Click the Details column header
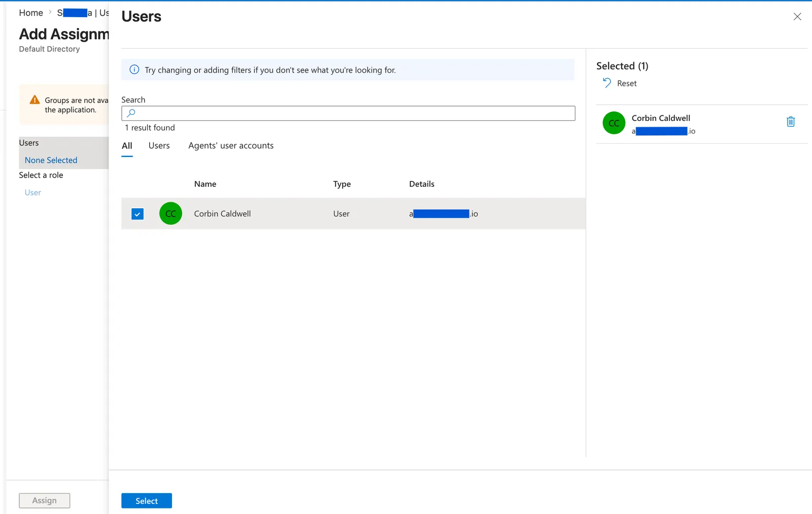 (x=422, y=184)
